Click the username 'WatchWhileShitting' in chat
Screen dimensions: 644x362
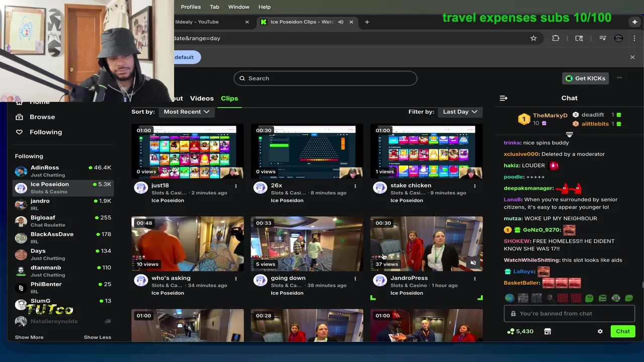[x=532, y=260]
